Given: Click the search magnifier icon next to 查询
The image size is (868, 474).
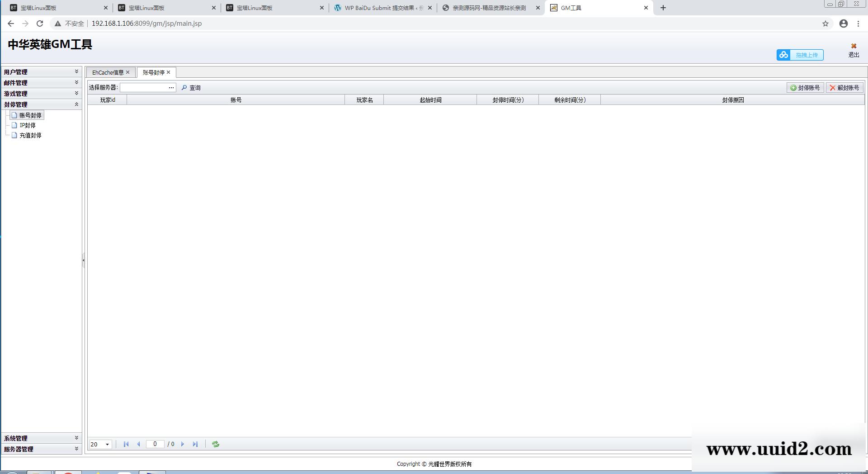Looking at the screenshot, I should [184, 88].
